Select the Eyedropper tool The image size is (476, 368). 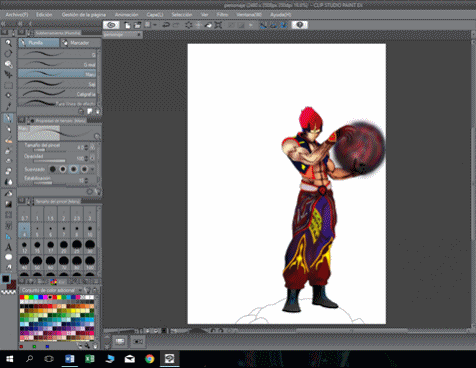[8, 106]
